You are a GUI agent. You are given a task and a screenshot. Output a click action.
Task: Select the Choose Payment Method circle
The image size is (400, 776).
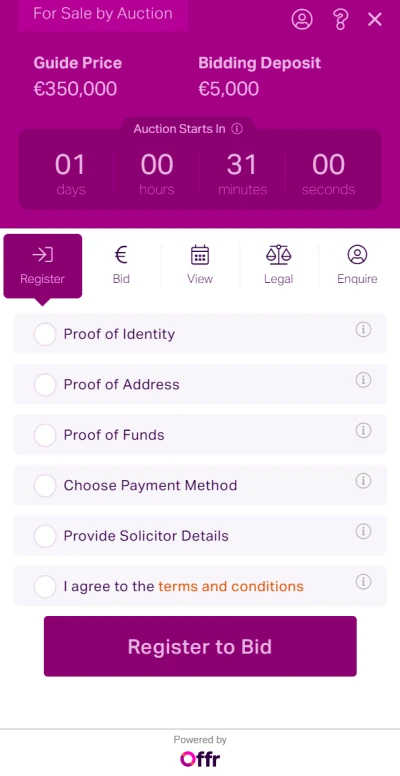(x=45, y=486)
